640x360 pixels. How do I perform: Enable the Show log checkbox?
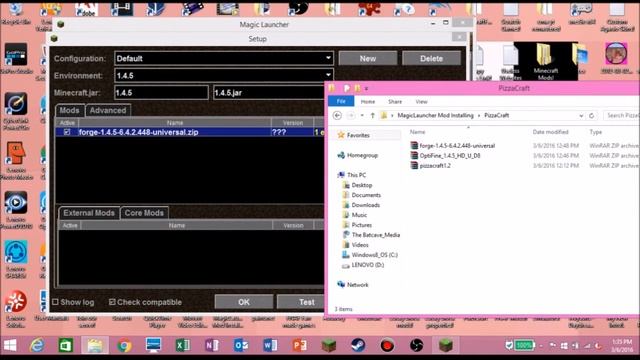[56, 302]
